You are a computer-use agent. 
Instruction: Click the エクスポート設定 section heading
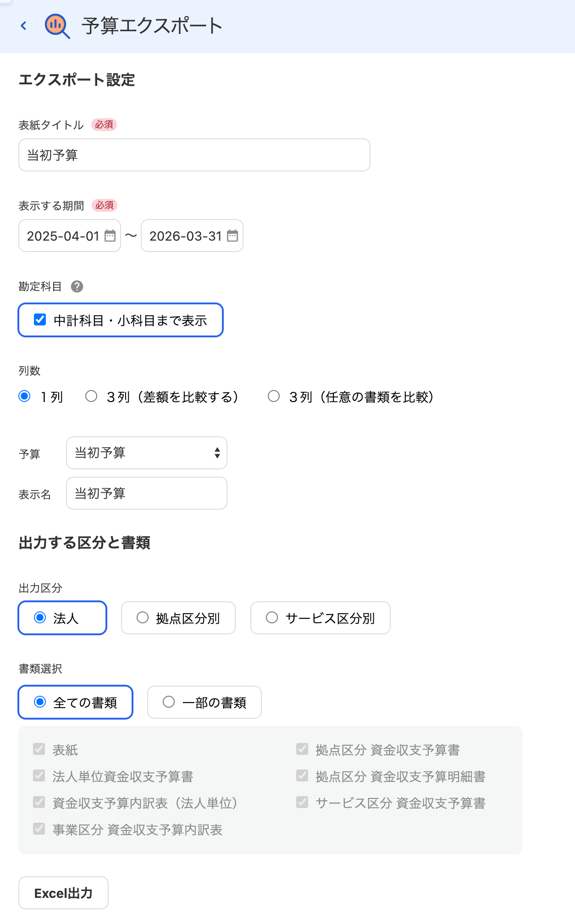click(x=77, y=80)
